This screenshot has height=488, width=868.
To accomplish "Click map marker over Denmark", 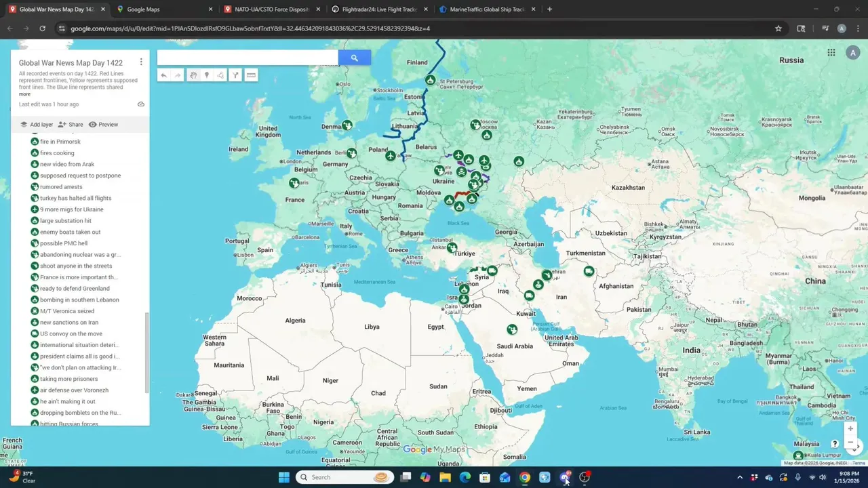I will tap(347, 125).
